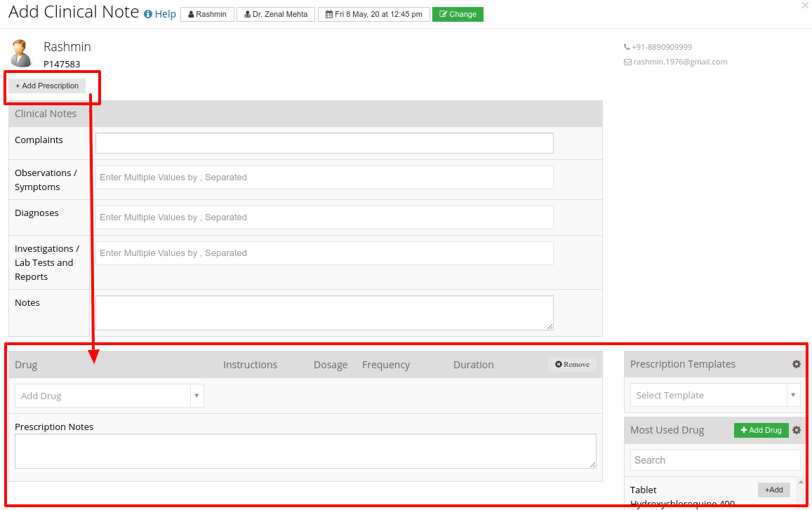Close the Add Clinical Note dialog
Image resolution: width=812 pixels, height=510 pixels.
click(x=805, y=6)
